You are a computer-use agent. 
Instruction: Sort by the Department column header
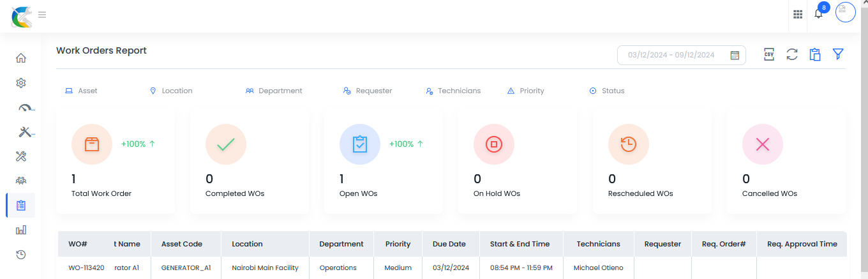[x=341, y=244]
